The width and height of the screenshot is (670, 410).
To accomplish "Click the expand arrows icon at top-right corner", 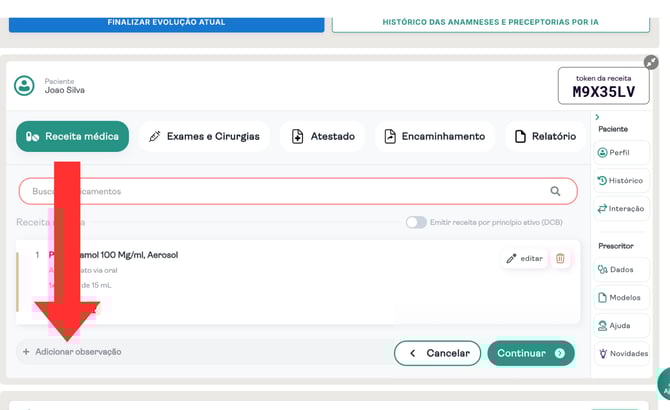I will [x=651, y=62].
